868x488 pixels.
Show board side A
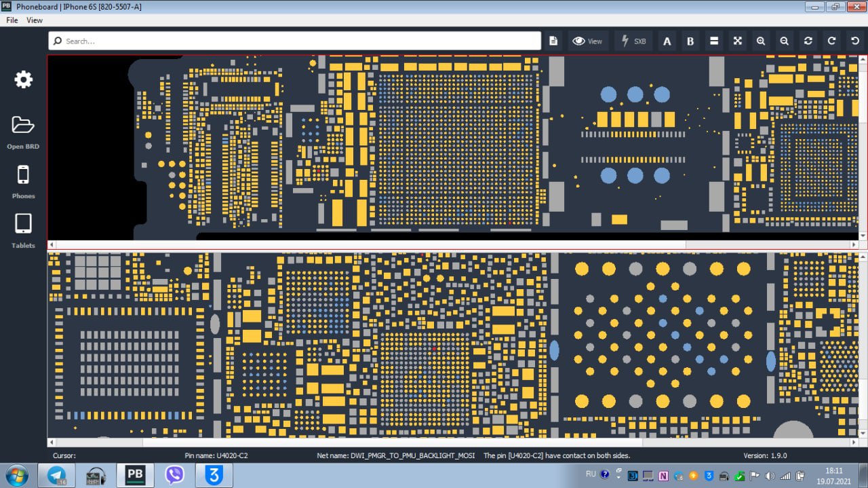667,41
